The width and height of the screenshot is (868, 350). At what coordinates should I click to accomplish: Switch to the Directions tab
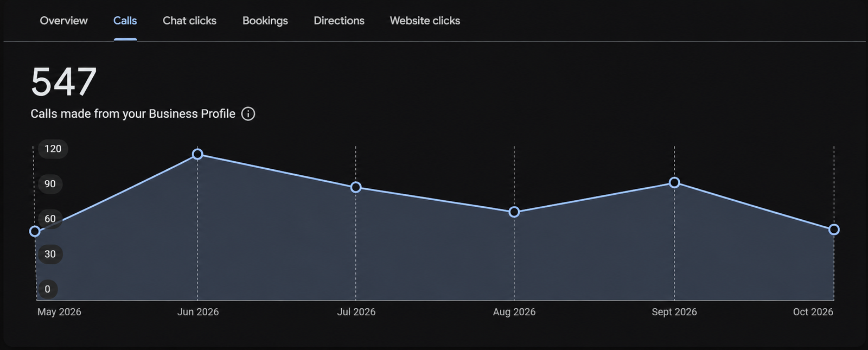point(339,21)
